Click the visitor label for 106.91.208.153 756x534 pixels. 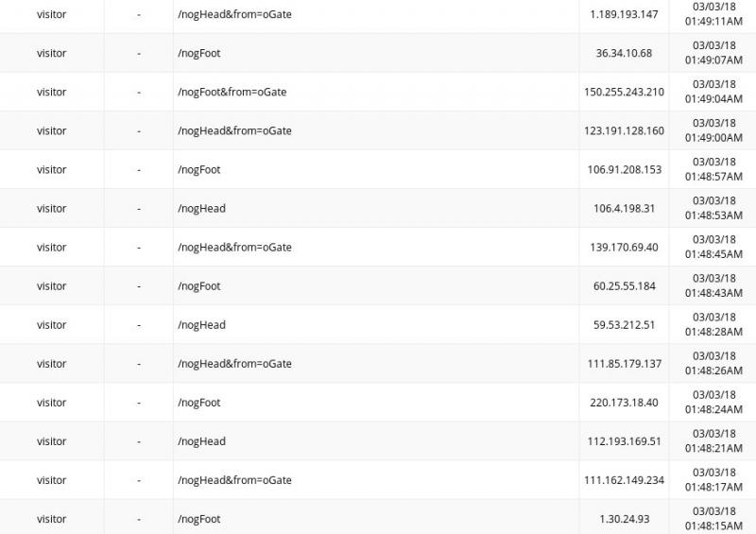coord(51,169)
